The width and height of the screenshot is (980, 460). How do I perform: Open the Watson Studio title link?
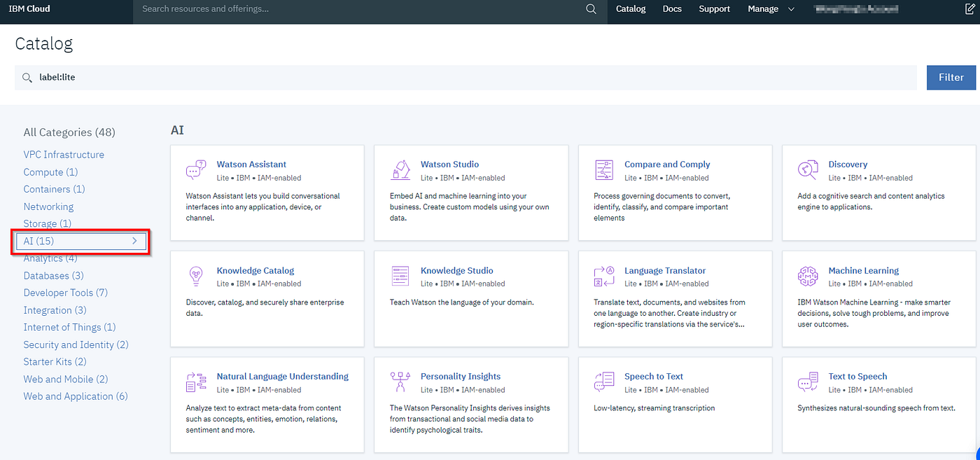tap(449, 165)
